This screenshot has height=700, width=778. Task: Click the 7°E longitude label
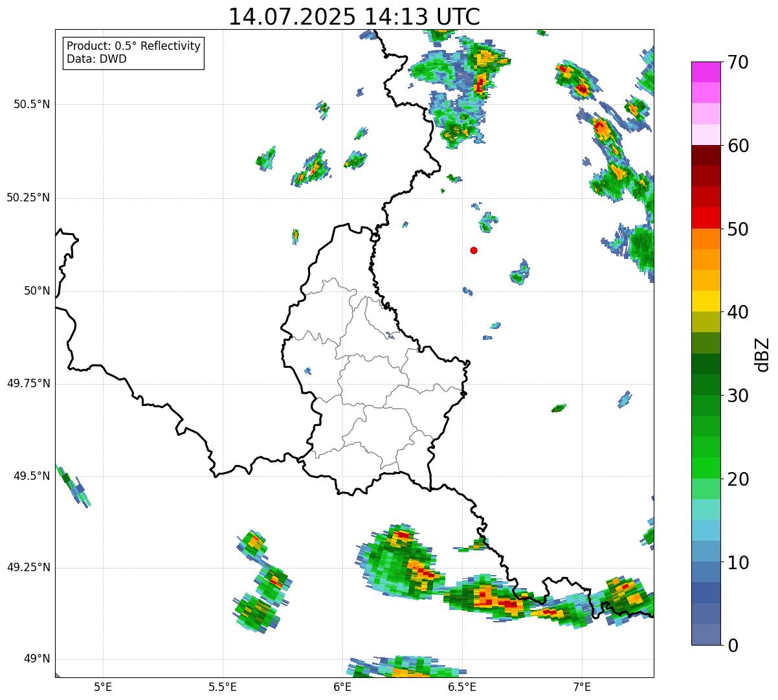(x=582, y=686)
